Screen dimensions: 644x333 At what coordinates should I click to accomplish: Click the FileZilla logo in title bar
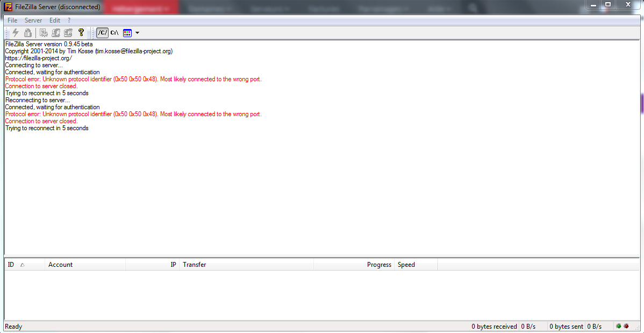click(8, 6)
